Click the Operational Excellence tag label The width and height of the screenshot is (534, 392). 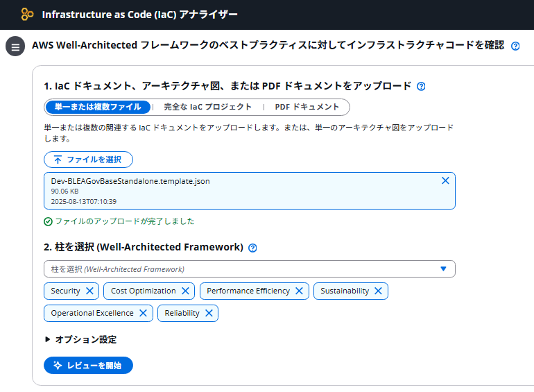[92, 313]
